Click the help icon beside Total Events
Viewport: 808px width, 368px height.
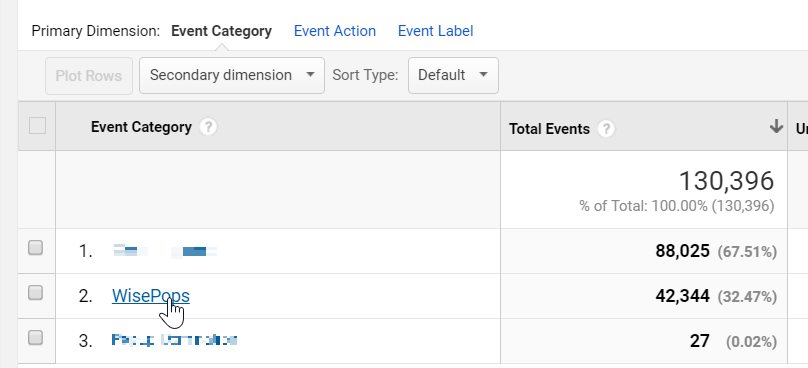pyautogui.click(x=606, y=129)
